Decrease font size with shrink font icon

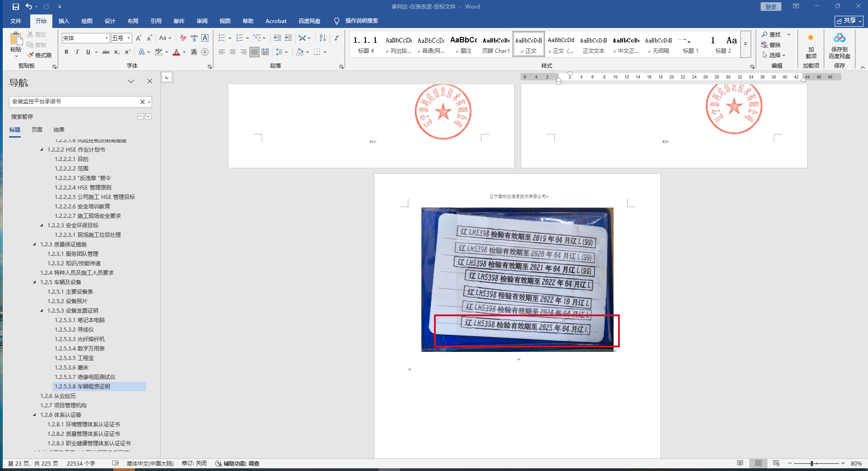tap(149, 38)
